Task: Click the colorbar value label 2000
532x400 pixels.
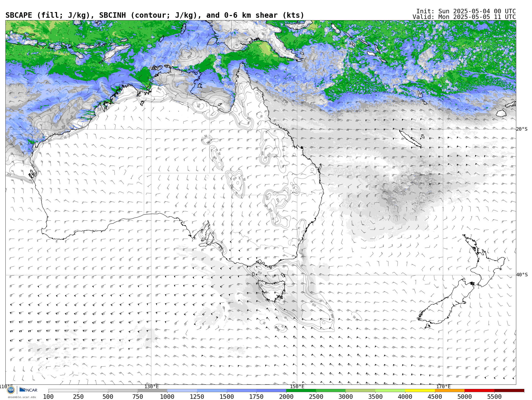Action: (x=286, y=397)
